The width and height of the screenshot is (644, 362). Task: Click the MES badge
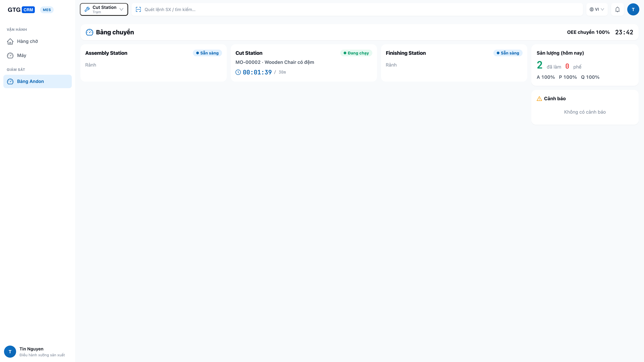(47, 10)
